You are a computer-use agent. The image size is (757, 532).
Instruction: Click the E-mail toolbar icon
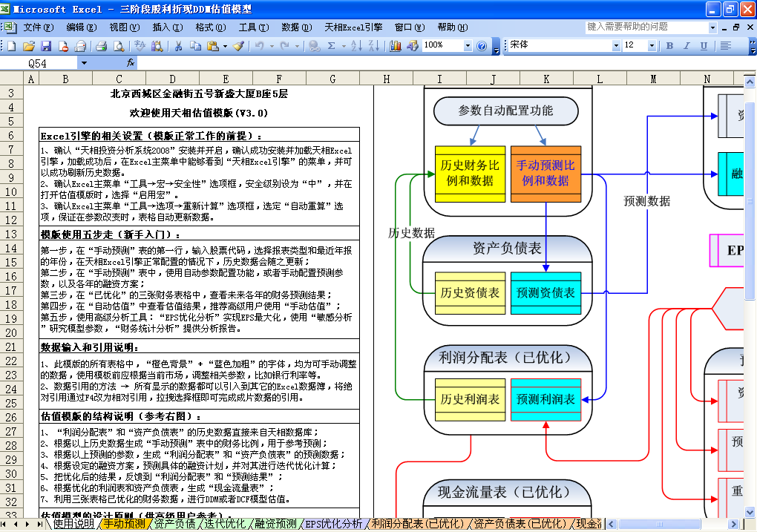click(80, 46)
